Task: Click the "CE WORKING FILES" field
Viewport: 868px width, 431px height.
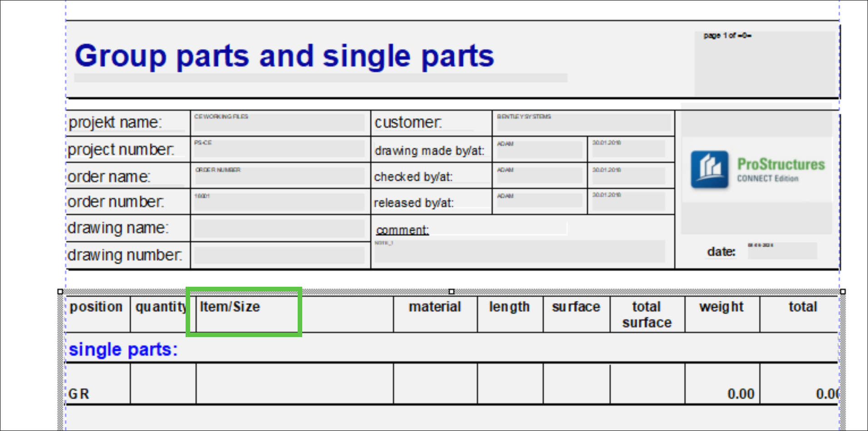Action: pyautogui.click(x=279, y=122)
